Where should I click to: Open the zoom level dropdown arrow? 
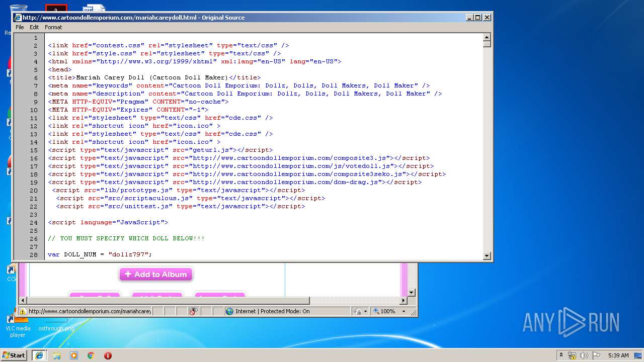click(404, 311)
